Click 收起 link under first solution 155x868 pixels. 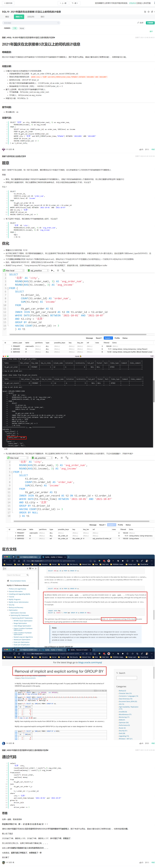[153, 149]
